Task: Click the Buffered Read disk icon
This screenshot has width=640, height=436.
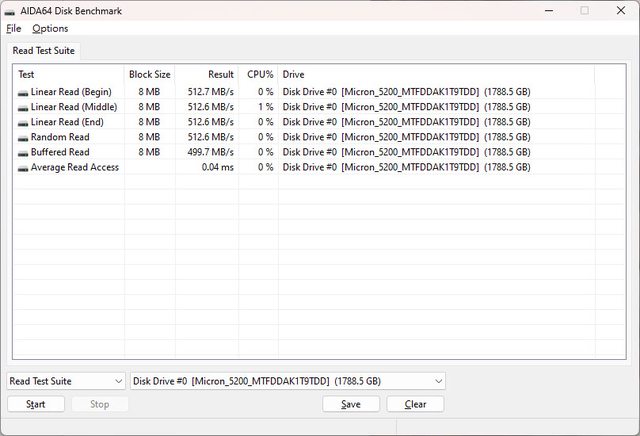Action: 23,153
